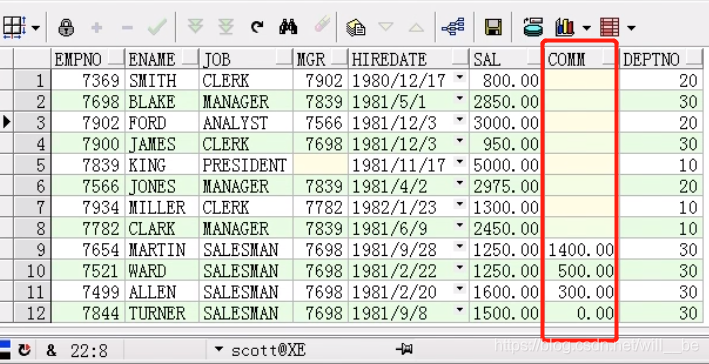
Task: Click the empty MGR cell for KING
Action: click(x=321, y=165)
